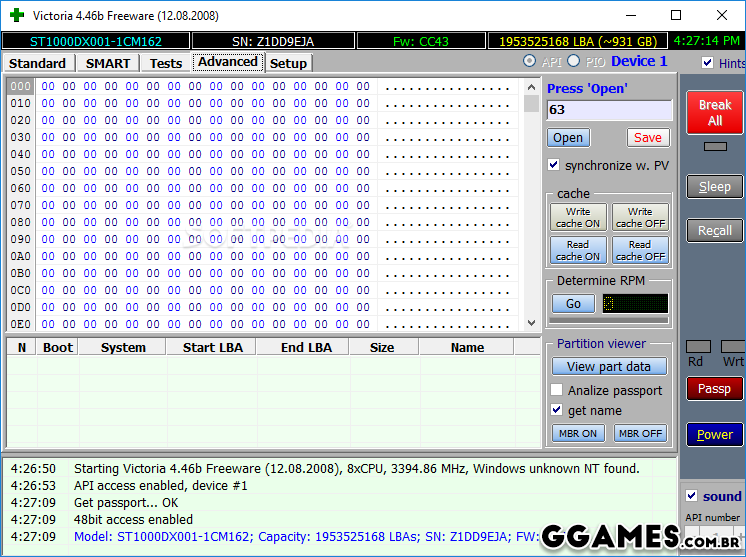Toggle the synchronize w. PV checkbox

pos(554,165)
